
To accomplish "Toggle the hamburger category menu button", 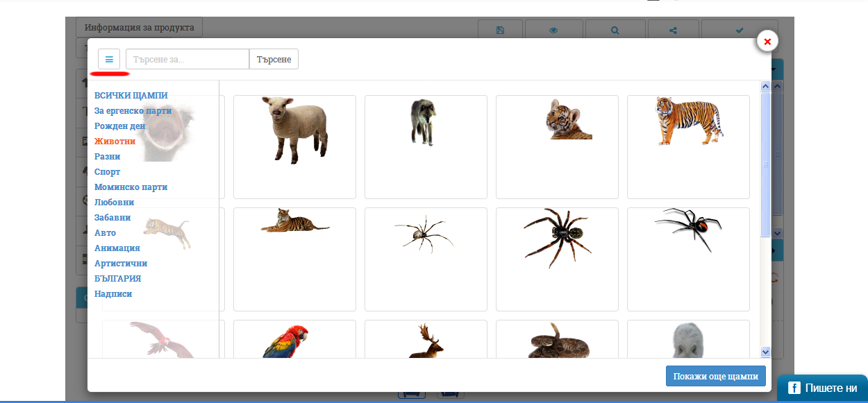I will (109, 59).
